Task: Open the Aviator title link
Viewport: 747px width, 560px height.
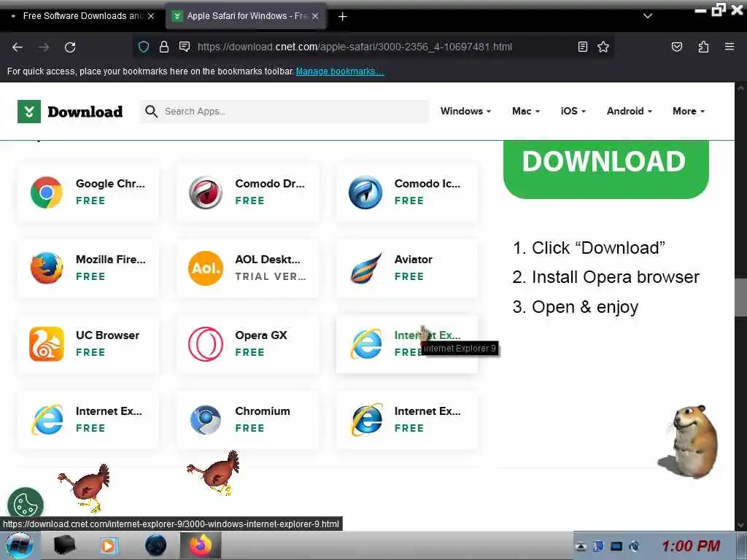Action: point(413,260)
